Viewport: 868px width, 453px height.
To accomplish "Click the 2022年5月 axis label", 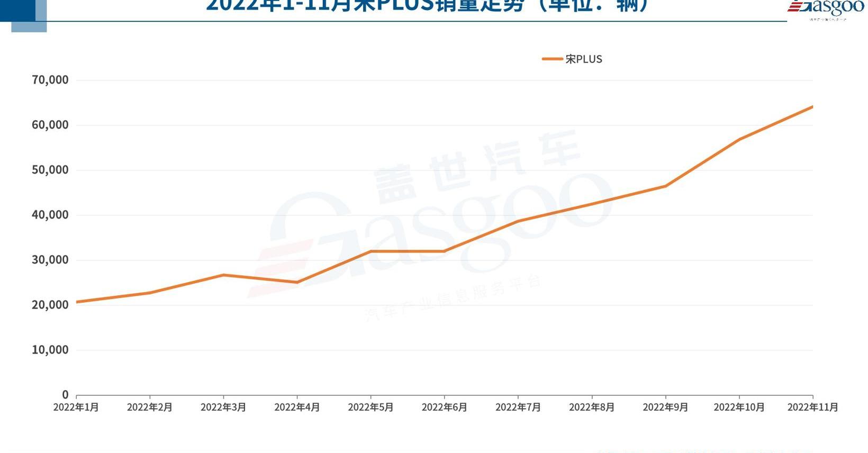I will click(370, 407).
